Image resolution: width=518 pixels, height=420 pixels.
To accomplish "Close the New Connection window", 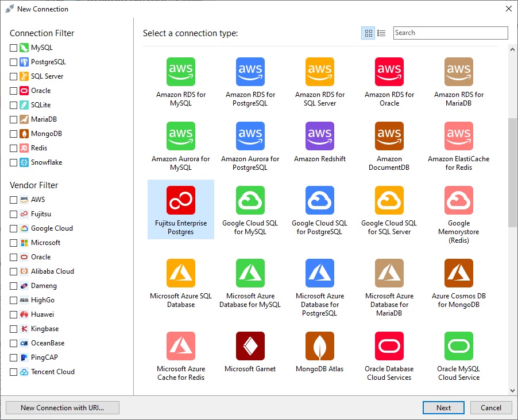I will click(x=509, y=9).
